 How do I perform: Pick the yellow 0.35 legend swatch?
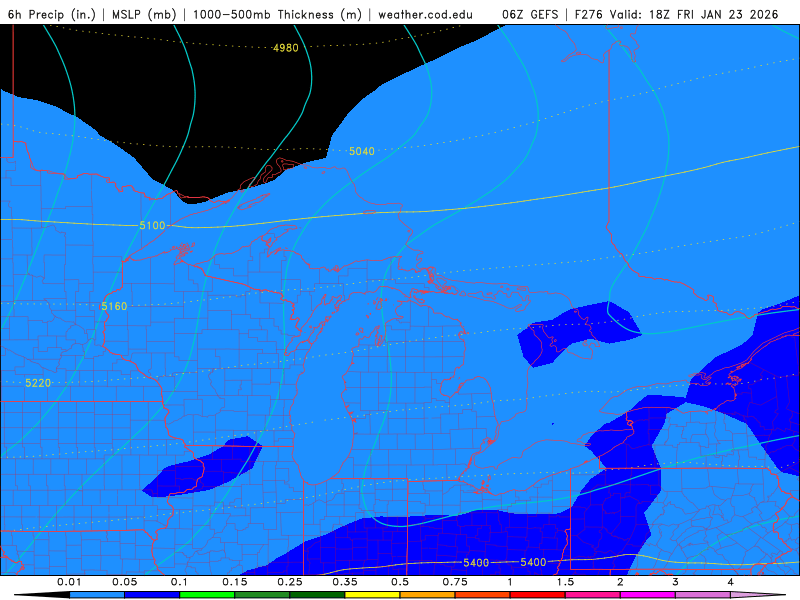click(x=372, y=595)
